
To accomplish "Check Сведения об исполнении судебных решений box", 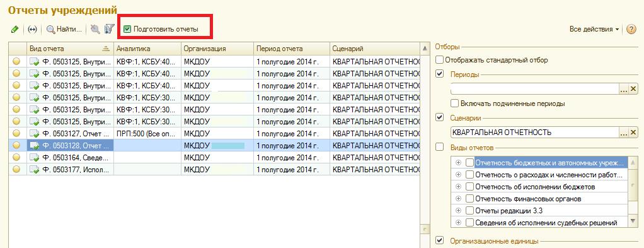I will [469, 223].
